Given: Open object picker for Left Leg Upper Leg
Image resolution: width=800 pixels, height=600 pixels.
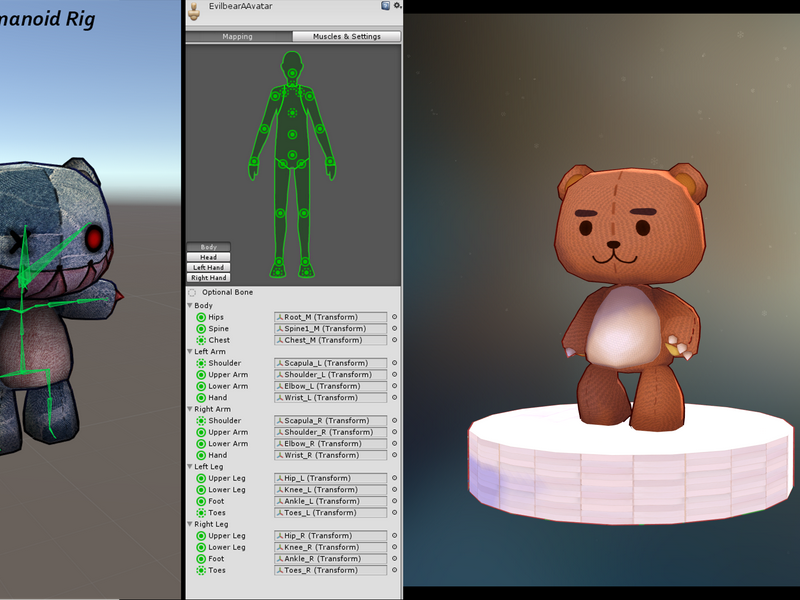Looking at the screenshot, I should click(x=394, y=479).
